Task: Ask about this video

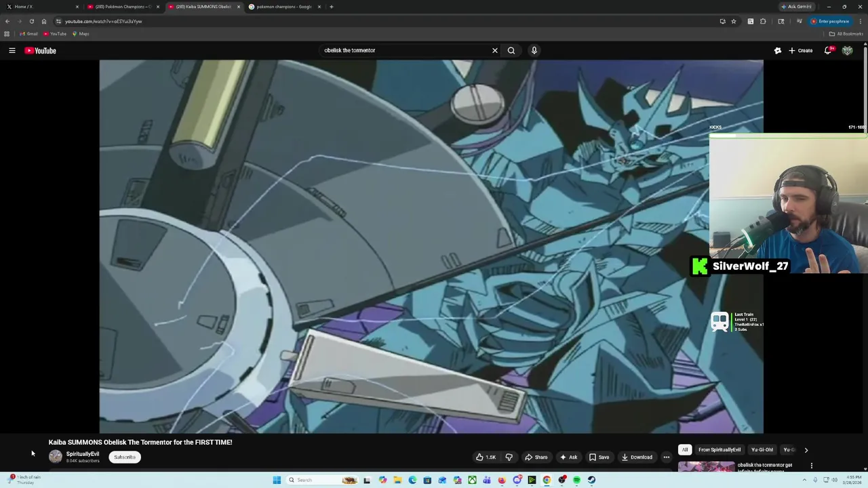Action: (x=568, y=457)
